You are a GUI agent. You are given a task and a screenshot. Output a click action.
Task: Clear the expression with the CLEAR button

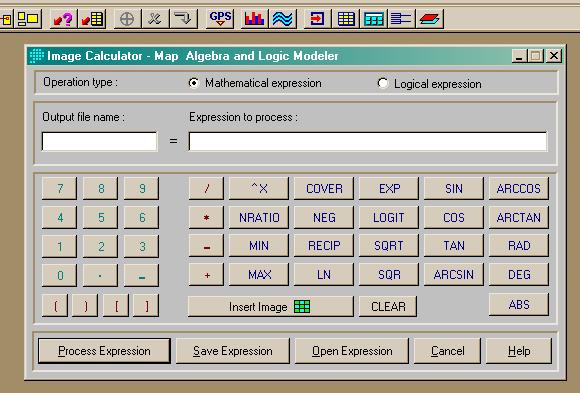(x=388, y=306)
